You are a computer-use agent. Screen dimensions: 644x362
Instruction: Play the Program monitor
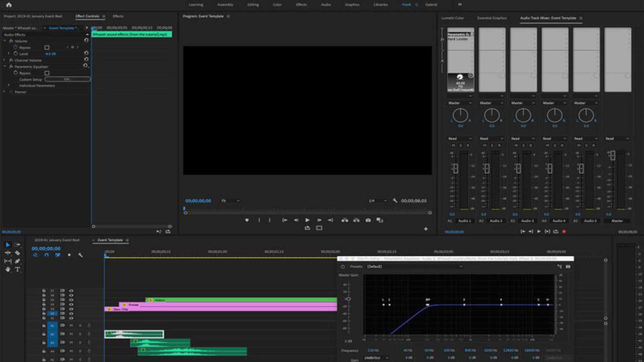point(307,220)
